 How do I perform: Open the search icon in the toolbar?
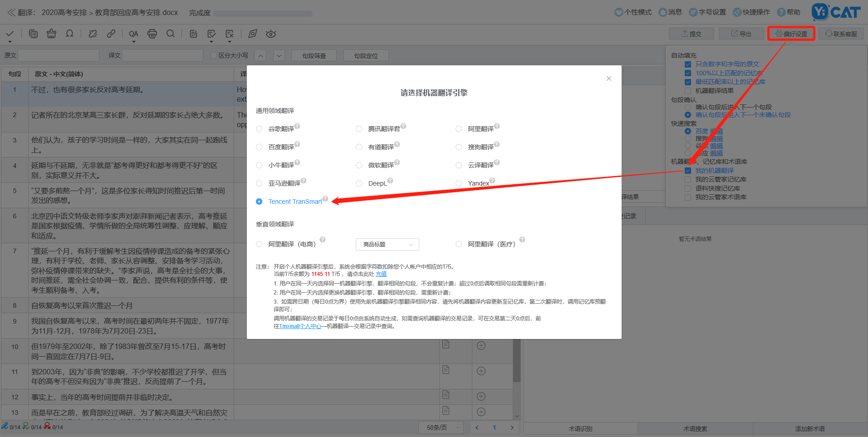[x=170, y=34]
